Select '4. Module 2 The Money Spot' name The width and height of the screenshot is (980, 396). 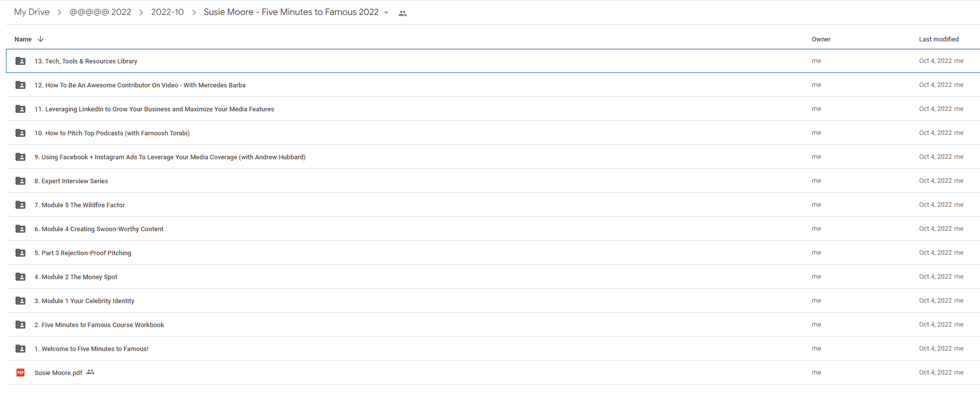point(76,277)
